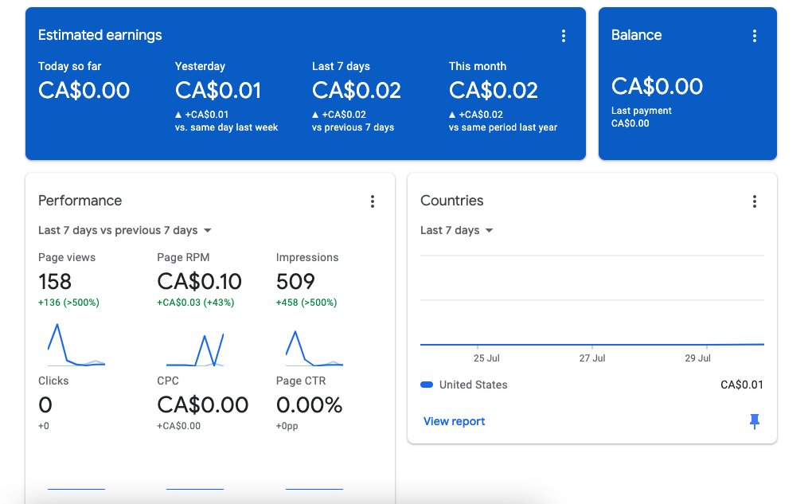Click the Impressions sparkline chart
The width and height of the screenshot is (812, 504).
click(x=314, y=348)
